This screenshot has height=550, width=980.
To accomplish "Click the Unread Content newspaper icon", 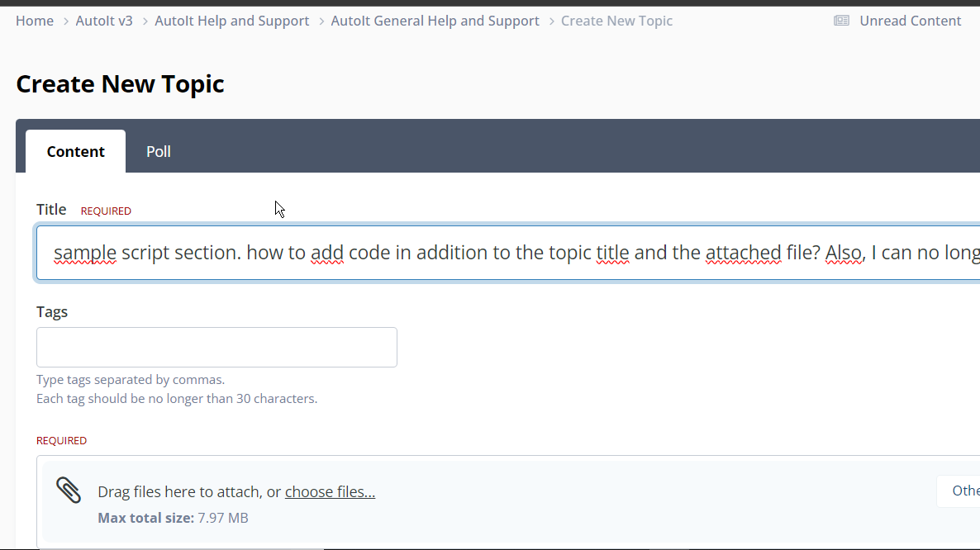I will (841, 21).
